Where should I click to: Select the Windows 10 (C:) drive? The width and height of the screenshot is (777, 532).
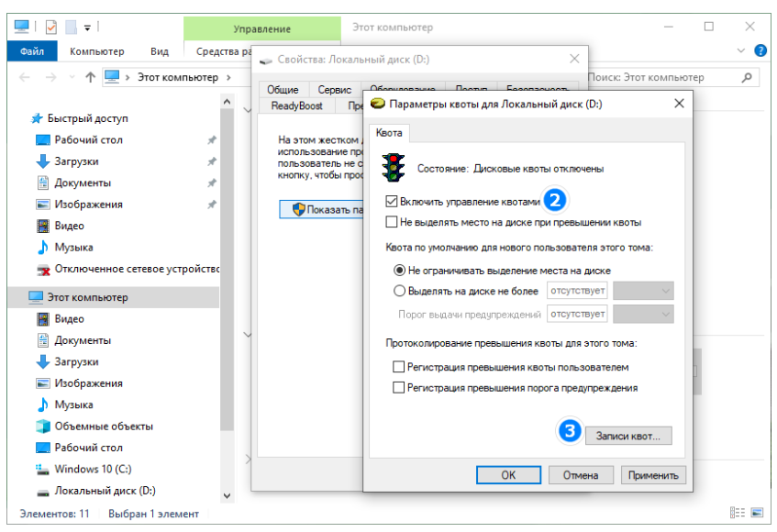coord(93,469)
